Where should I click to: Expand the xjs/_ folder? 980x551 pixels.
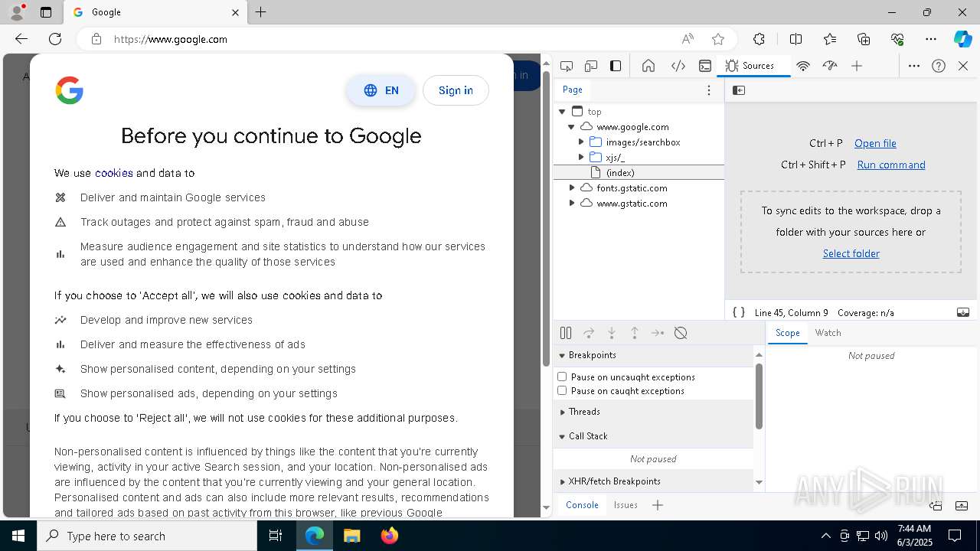pyautogui.click(x=581, y=158)
